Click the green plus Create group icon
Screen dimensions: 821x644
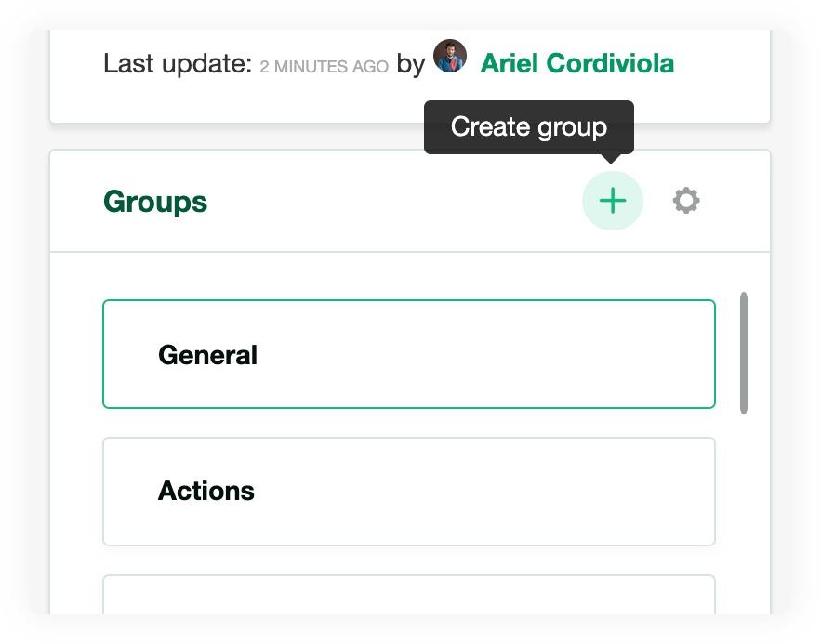(x=612, y=201)
